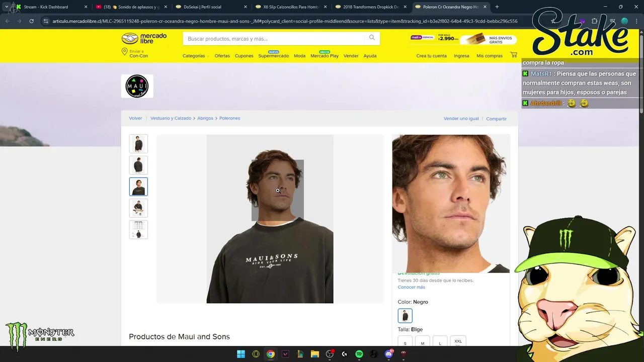
Task: Open File Explorer from the taskbar
Action: click(315, 354)
